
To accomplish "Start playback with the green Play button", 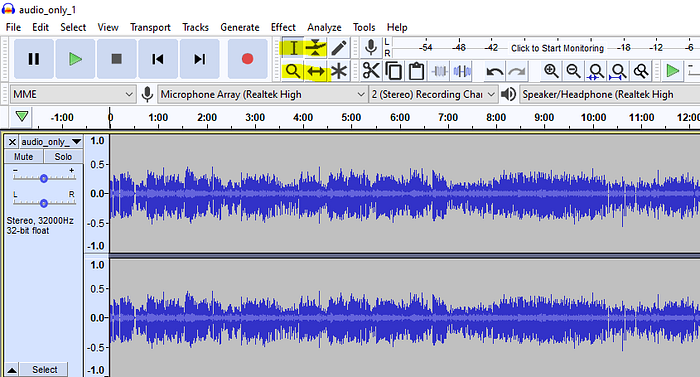I will pos(75,59).
